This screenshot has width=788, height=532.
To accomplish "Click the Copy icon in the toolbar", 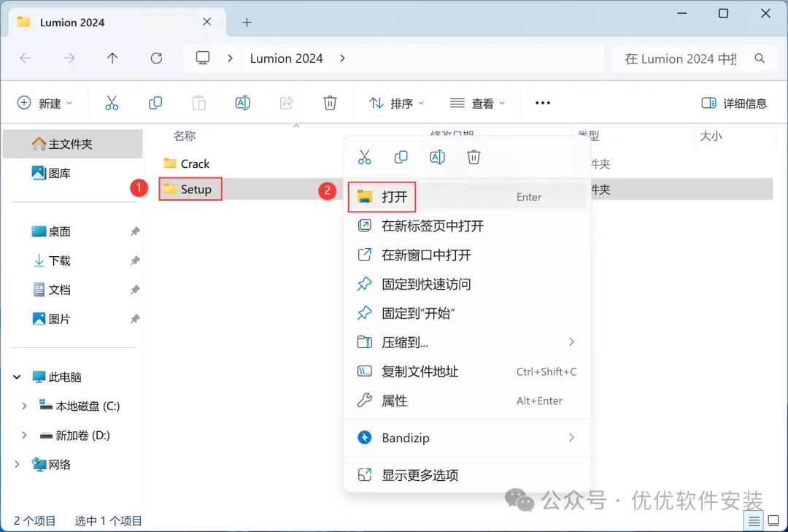I will [155, 103].
